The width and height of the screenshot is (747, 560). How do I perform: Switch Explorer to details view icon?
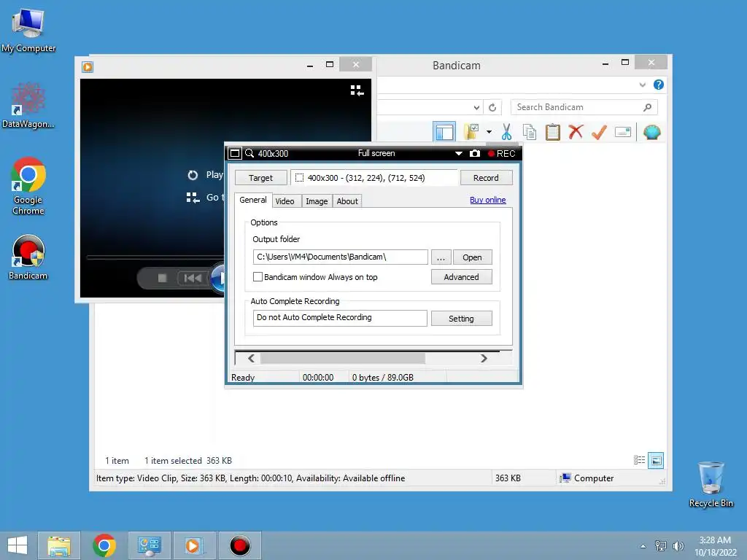(x=639, y=460)
